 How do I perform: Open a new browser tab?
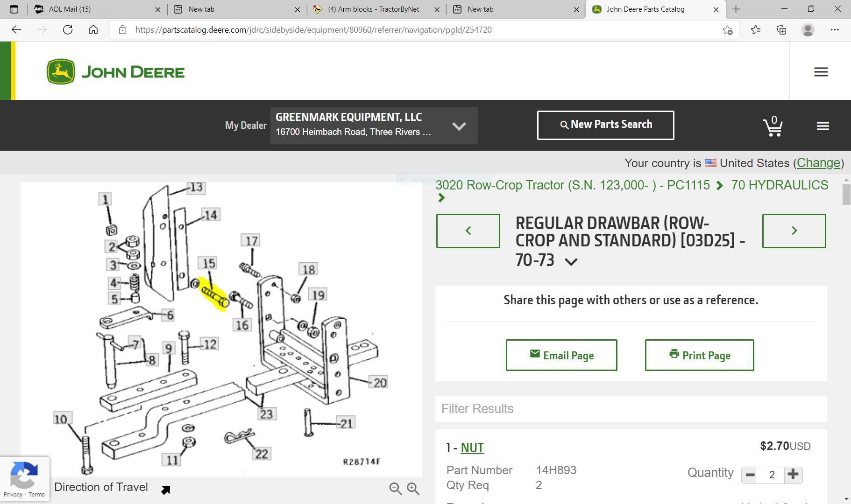point(736,9)
